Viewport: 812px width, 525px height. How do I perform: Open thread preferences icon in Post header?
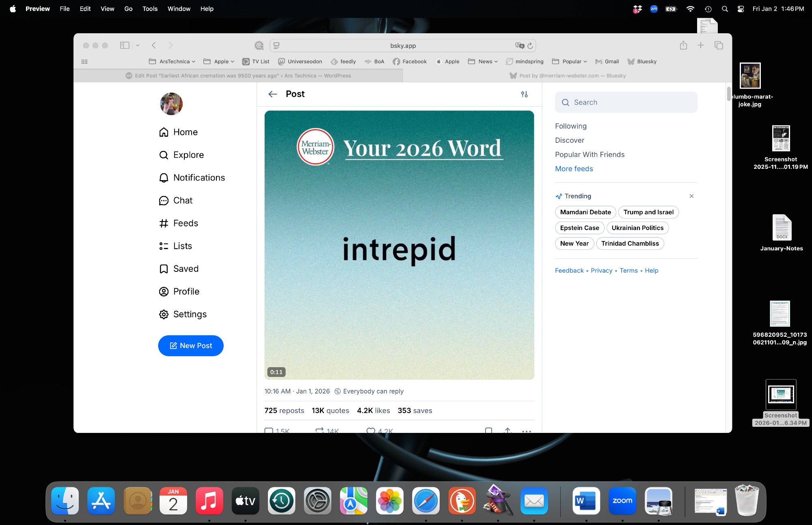click(x=524, y=94)
